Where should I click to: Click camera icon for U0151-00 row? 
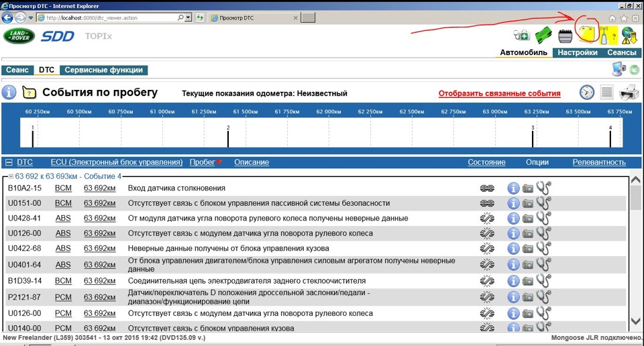[528, 204]
